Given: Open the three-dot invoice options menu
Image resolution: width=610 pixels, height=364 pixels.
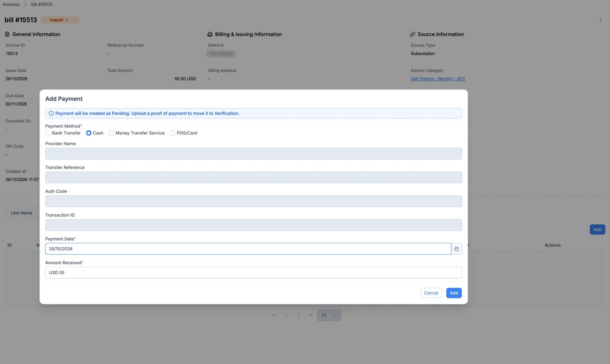Looking at the screenshot, I should pyautogui.click(x=600, y=20).
